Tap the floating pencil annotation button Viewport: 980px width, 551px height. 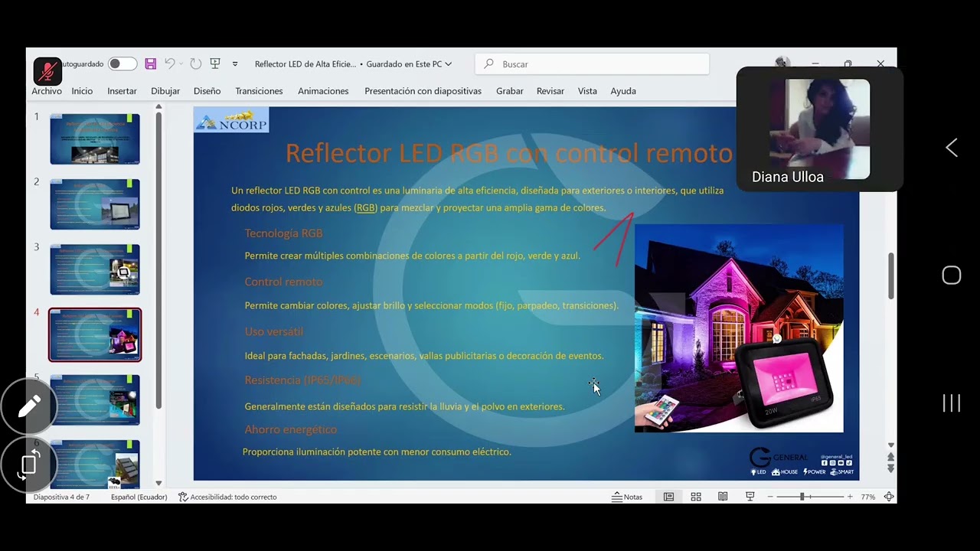(x=29, y=406)
